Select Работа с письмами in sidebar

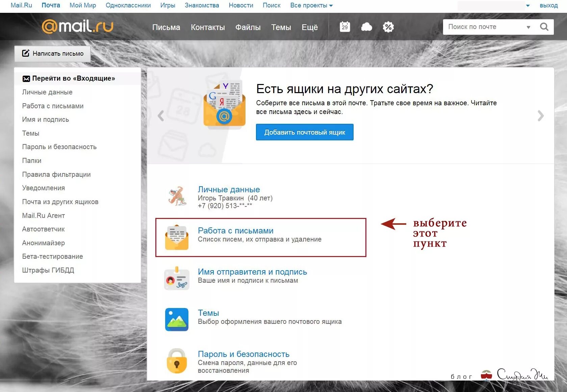point(53,106)
